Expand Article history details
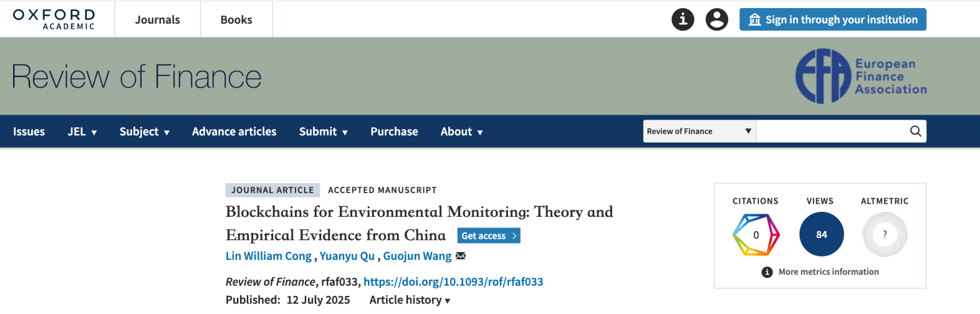980x314 pixels. pyautogui.click(x=410, y=300)
